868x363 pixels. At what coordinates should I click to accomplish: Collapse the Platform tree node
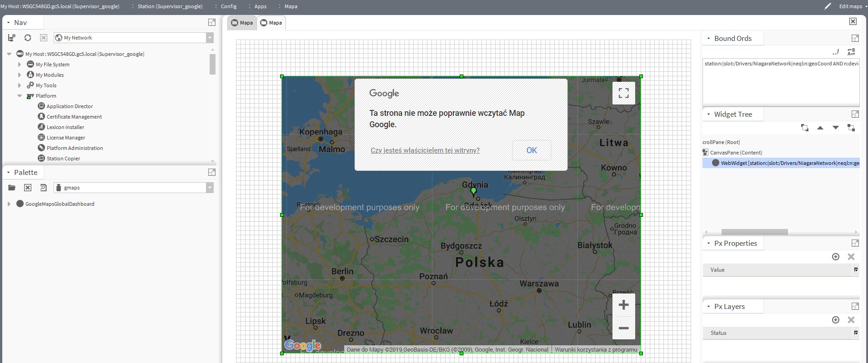tap(20, 96)
